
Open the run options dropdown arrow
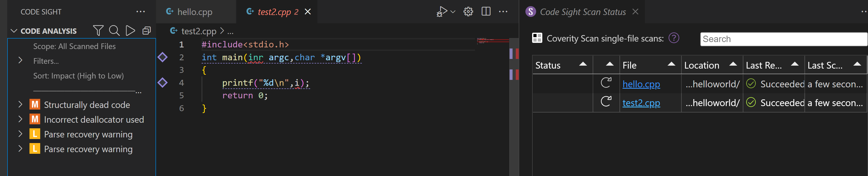coord(453,12)
